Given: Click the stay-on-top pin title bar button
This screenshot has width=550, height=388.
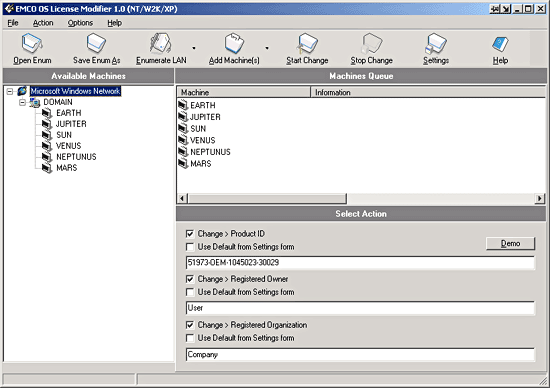Looking at the screenshot, I should pyautogui.click(x=495, y=9).
